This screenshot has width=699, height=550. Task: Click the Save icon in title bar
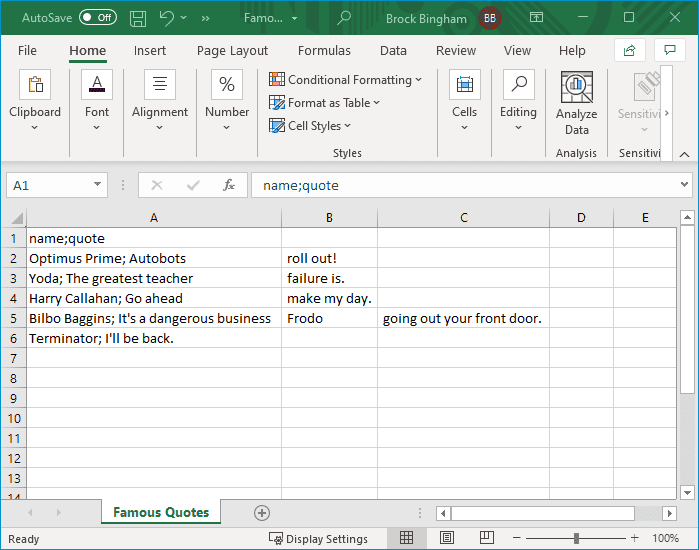[x=138, y=18]
